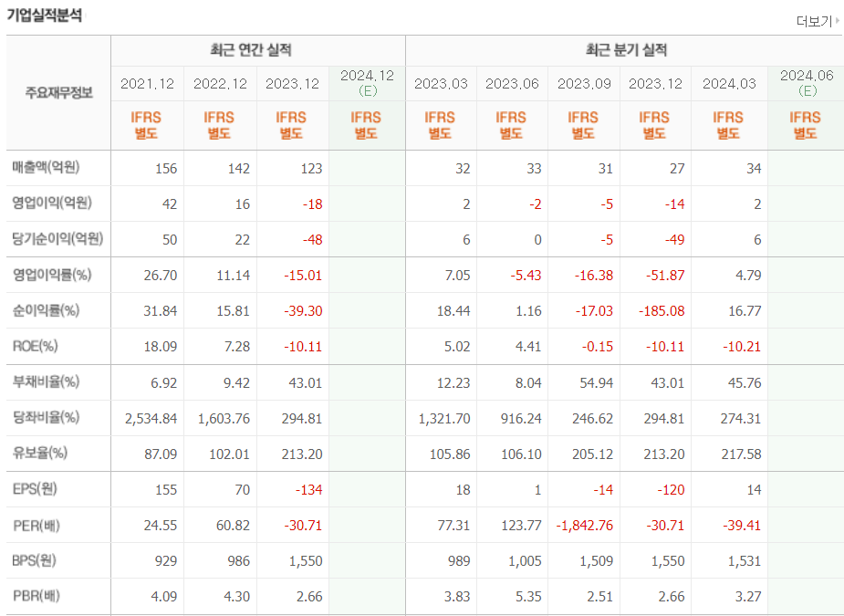
Task: Select the 2024.03 BPS value 1,531
Action: [745, 560]
